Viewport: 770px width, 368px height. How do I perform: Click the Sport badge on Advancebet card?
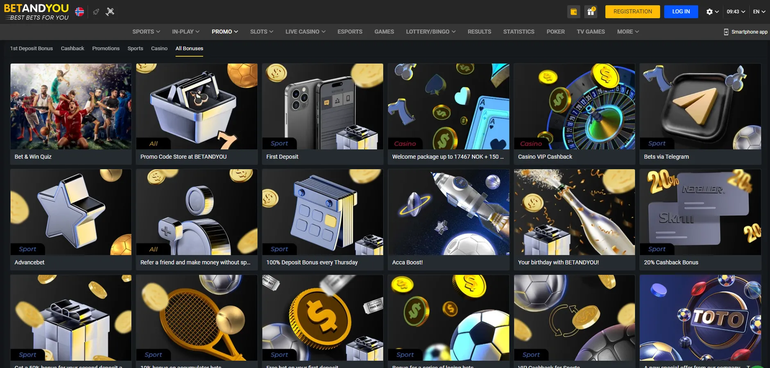click(28, 249)
